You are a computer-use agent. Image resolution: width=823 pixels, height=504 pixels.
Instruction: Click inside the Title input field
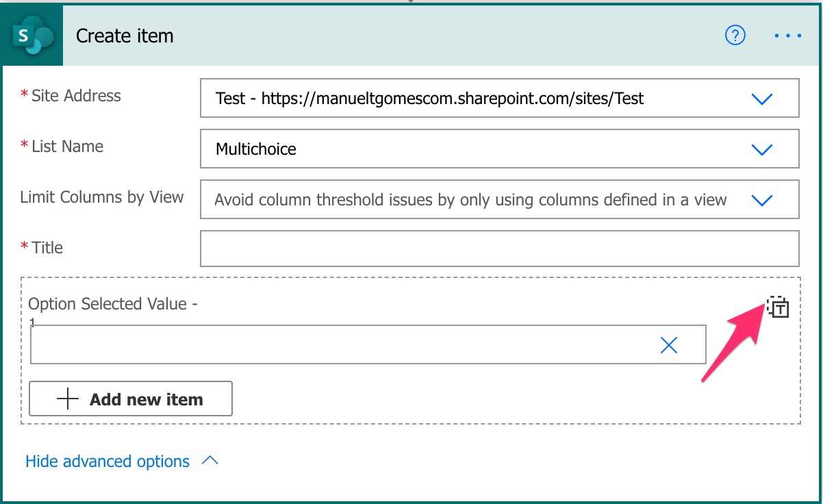click(x=500, y=248)
